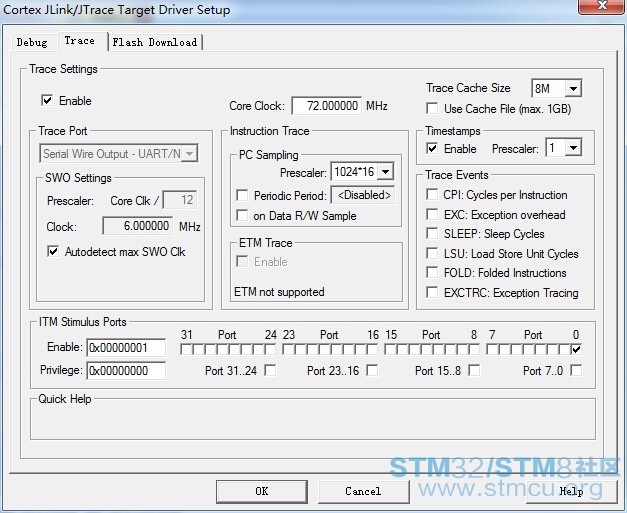Check ITM stimulus port 16 checkbox
627x513 pixels.
click(373, 349)
